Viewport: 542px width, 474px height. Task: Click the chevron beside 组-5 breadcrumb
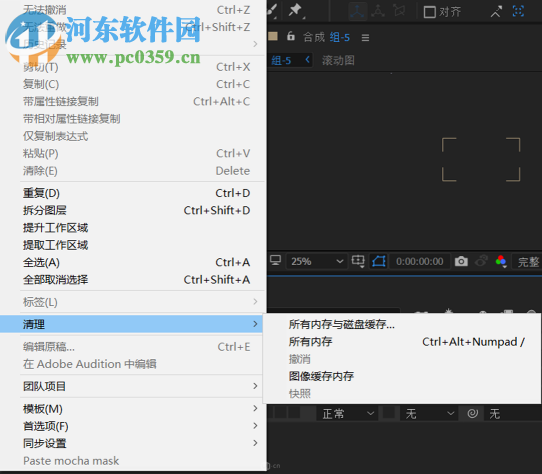[x=307, y=60]
